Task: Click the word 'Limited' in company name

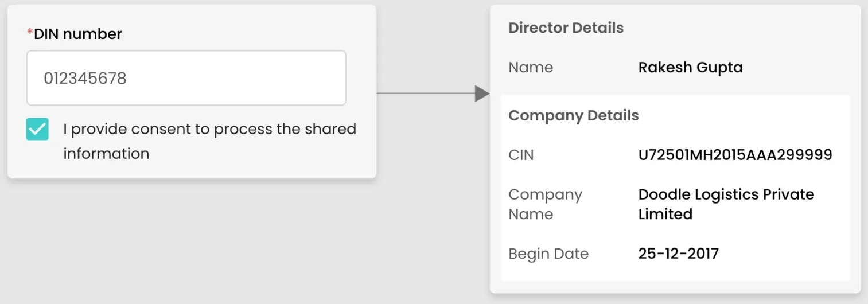Action: pos(665,215)
